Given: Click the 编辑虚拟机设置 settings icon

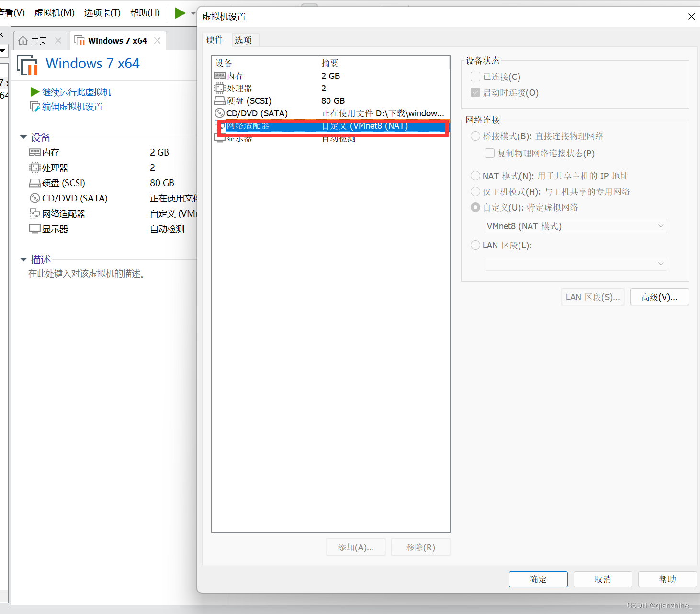Looking at the screenshot, I should 35,106.
